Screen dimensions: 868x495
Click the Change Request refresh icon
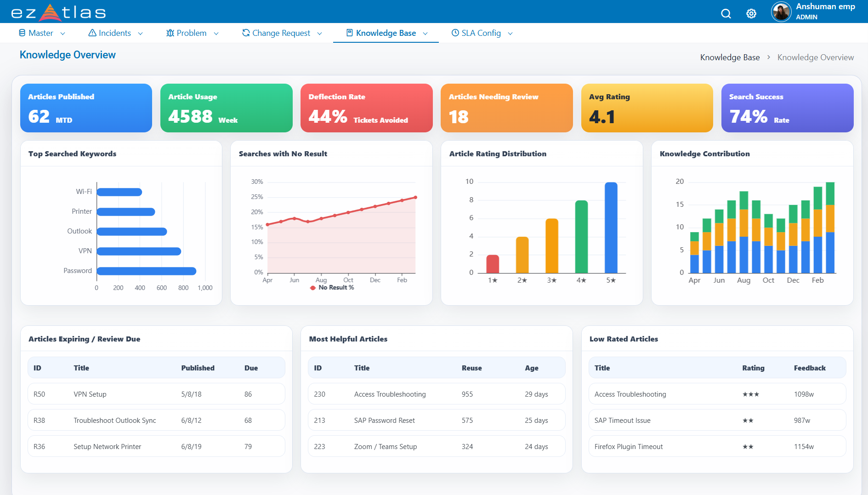point(246,33)
